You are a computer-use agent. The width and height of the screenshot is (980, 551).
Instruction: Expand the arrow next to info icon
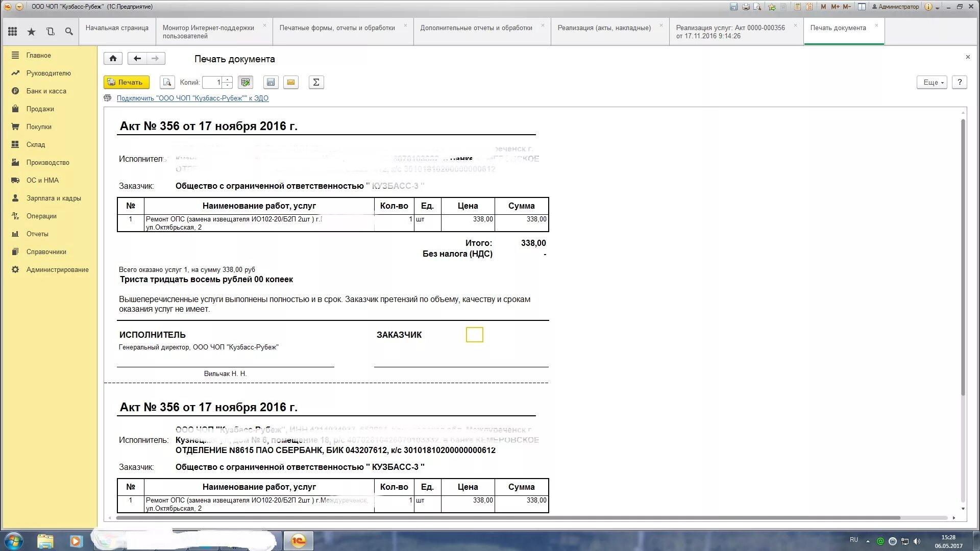click(x=938, y=7)
